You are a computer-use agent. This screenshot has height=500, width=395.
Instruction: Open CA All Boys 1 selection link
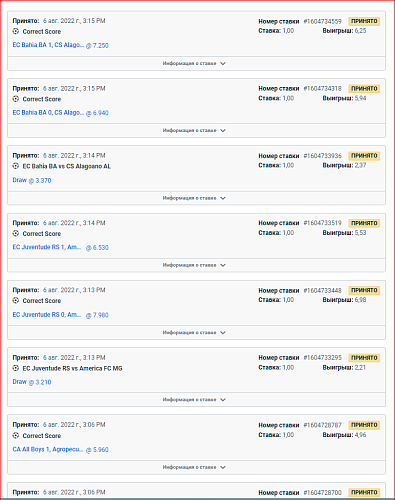click(x=60, y=449)
